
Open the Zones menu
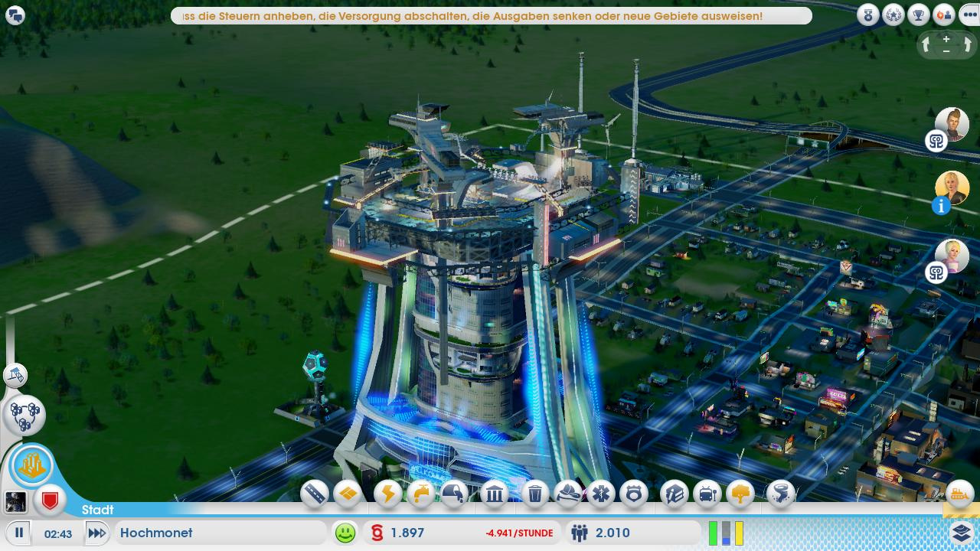pyautogui.click(x=348, y=494)
